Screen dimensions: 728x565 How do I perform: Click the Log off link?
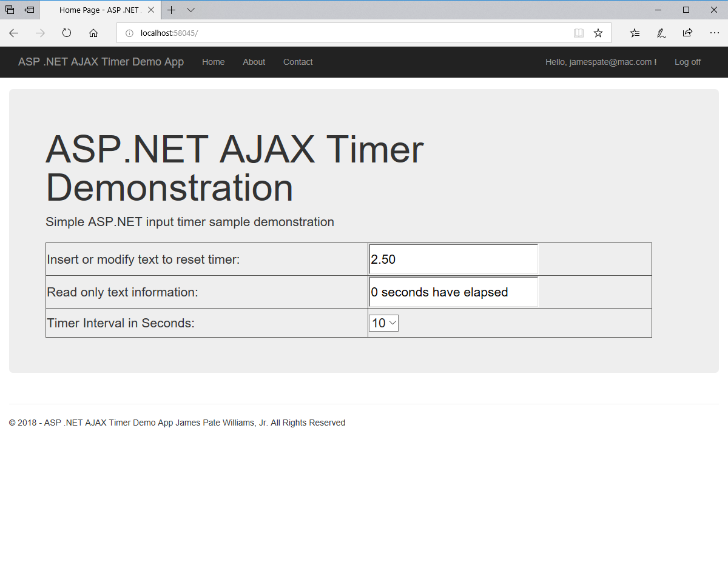687,62
